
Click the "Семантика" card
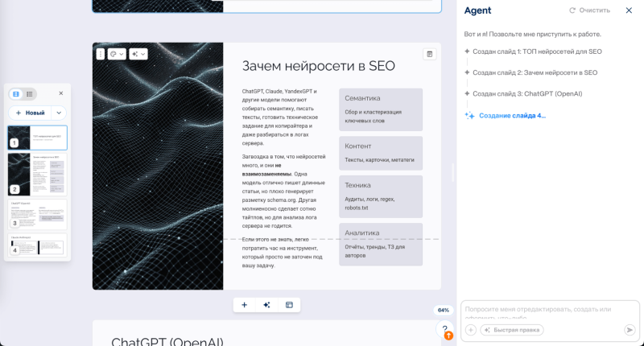[381, 109]
